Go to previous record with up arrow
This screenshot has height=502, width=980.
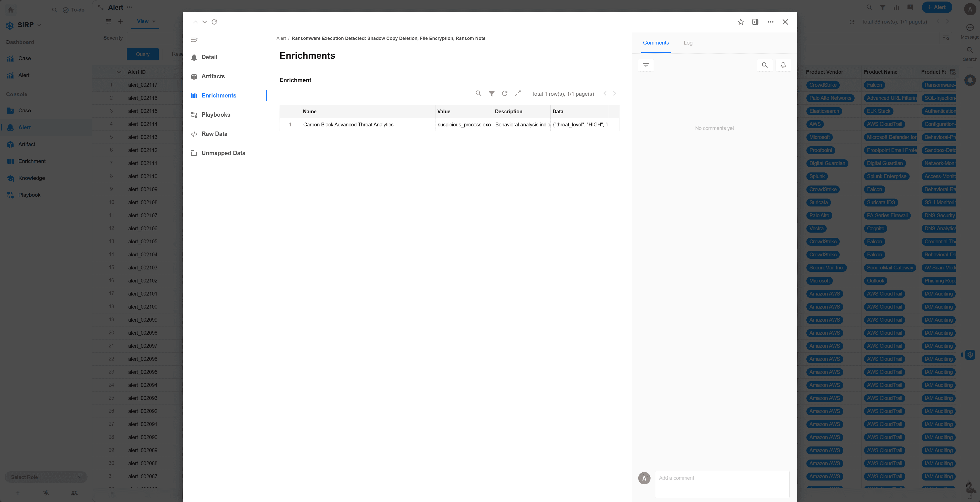[195, 22]
